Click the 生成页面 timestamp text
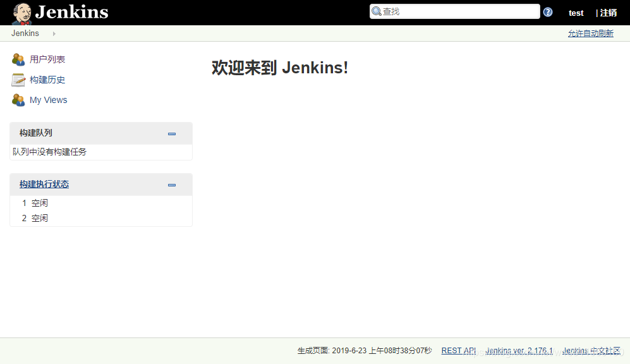Image resolution: width=630 pixels, height=364 pixels. [365, 351]
